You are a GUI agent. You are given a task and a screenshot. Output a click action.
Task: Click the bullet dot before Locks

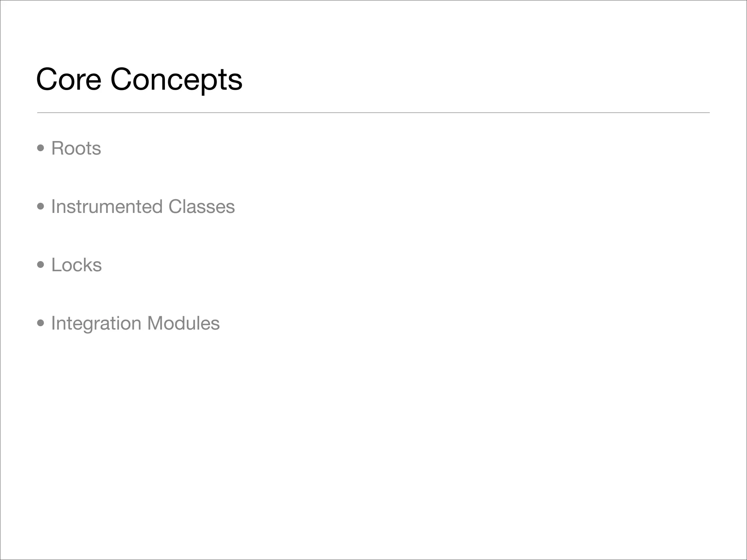tap(41, 265)
